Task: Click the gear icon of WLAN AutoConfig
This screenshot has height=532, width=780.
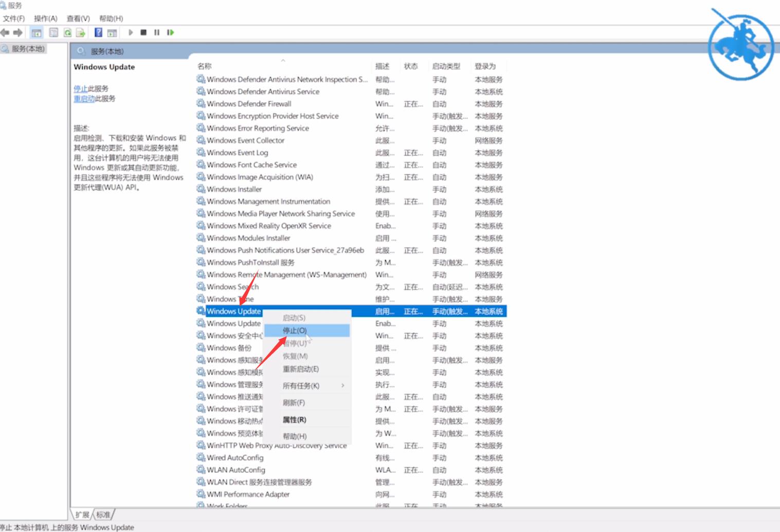Action: click(x=201, y=469)
